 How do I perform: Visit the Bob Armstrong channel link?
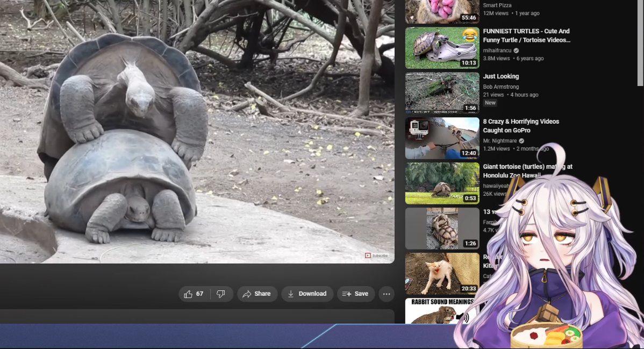click(500, 87)
